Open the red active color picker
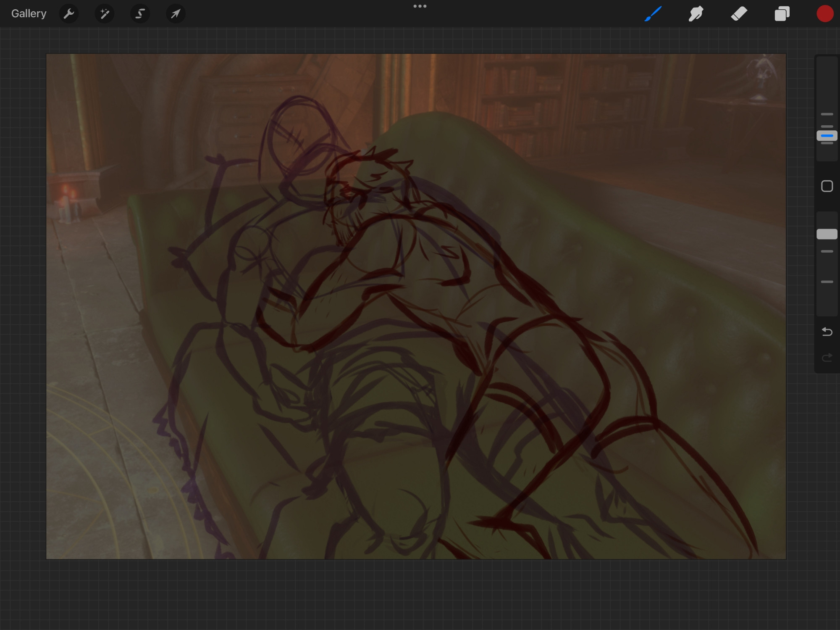This screenshot has width=840, height=630. 825,14
